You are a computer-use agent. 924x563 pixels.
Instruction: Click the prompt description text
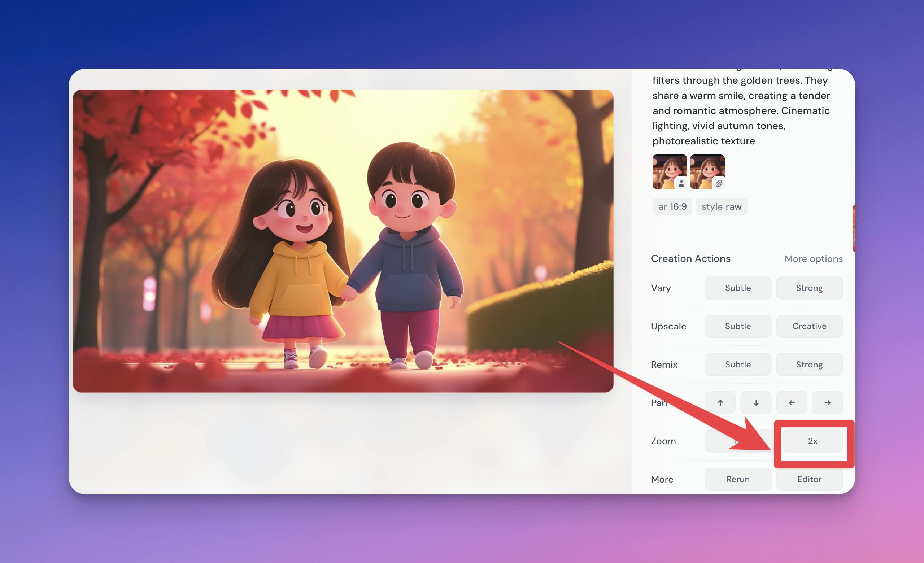(x=741, y=110)
